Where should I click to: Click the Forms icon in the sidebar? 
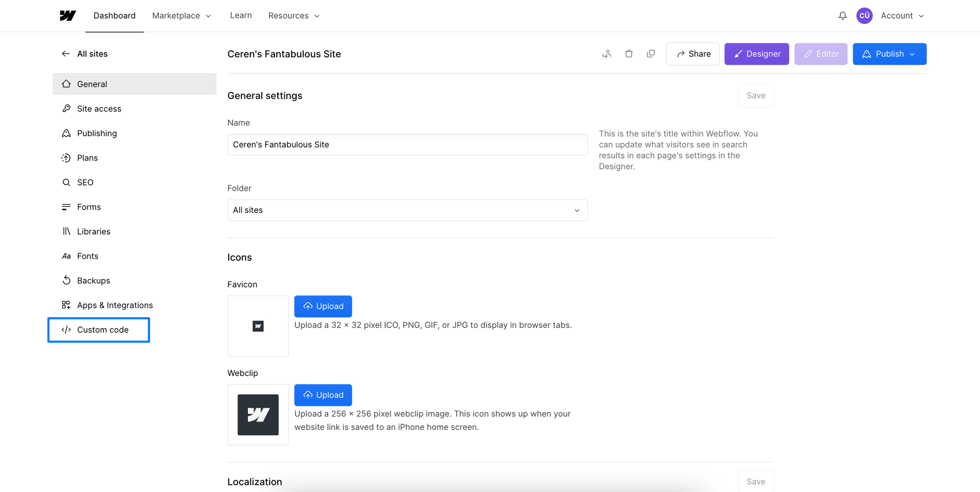pyautogui.click(x=66, y=207)
